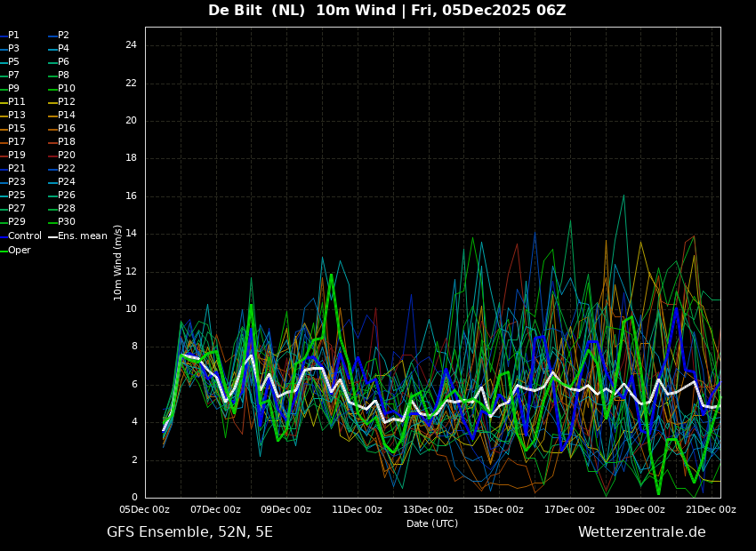
Task: Click the 24 value on y-axis
Action: pyautogui.click(x=131, y=45)
